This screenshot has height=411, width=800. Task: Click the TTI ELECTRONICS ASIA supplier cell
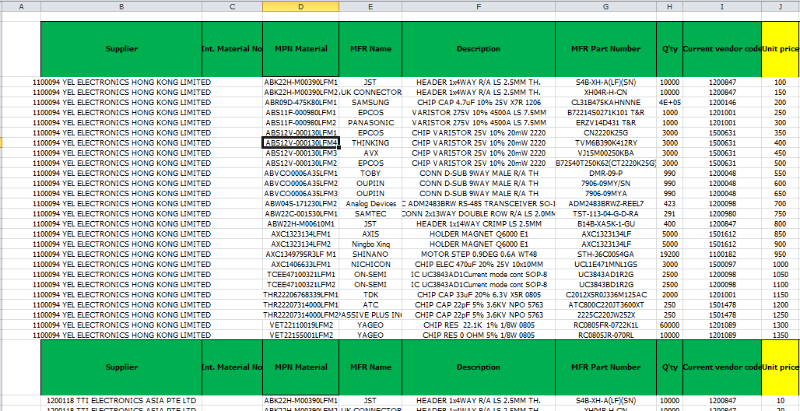coord(122,399)
